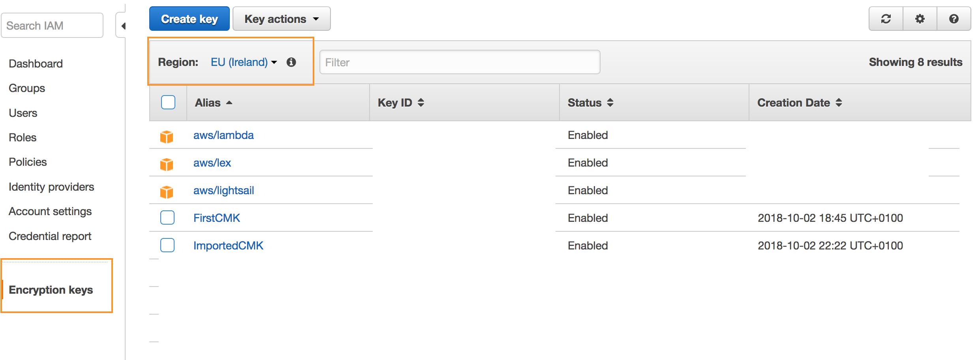Open table settings gear icon
Viewport: 980px width, 360px height.
(920, 19)
